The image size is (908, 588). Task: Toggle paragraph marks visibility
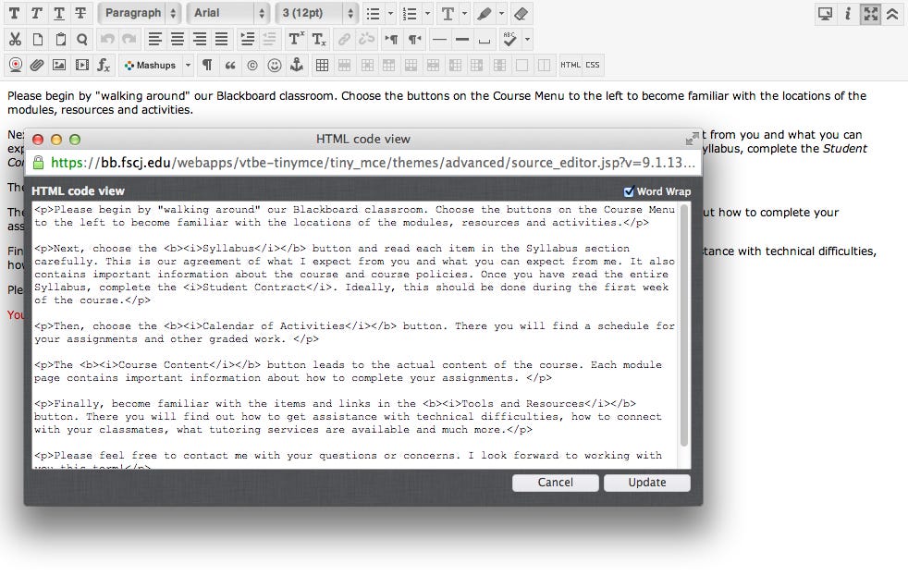(205, 65)
